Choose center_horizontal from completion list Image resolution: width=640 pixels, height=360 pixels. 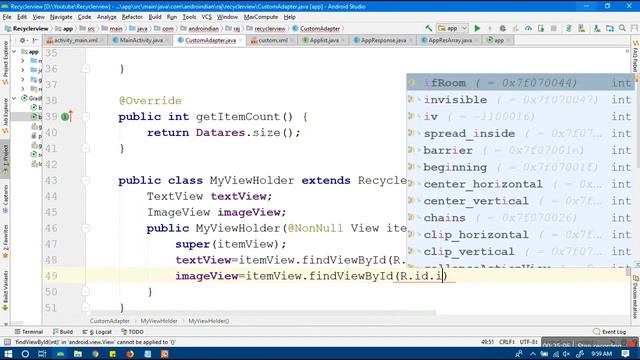(x=520, y=184)
